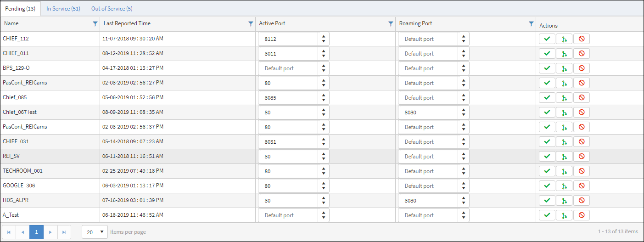Increase Active Port value for CHIEF_112
Image resolution: width=644 pixels, height=242 pixels.
click(x=324, y=37)
